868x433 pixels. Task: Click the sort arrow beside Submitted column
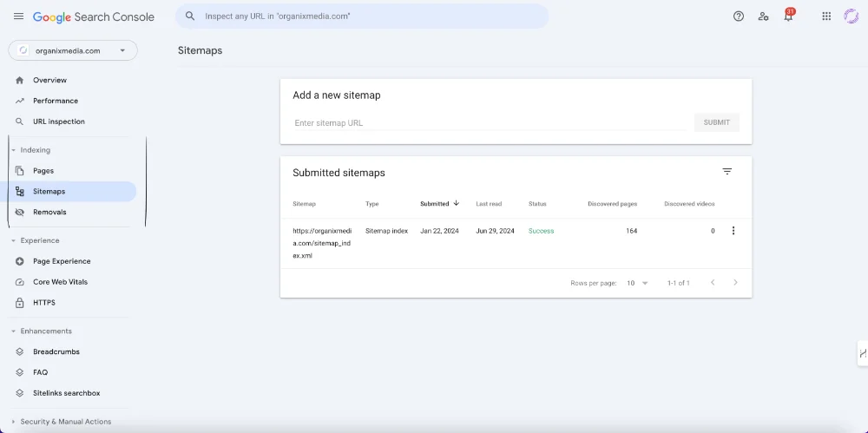click(x=457, y=203)
